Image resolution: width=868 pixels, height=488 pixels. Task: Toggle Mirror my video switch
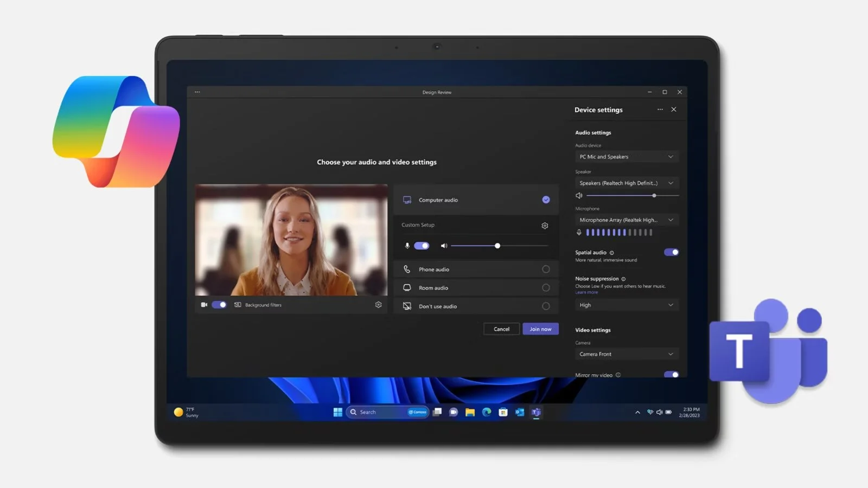671,374
